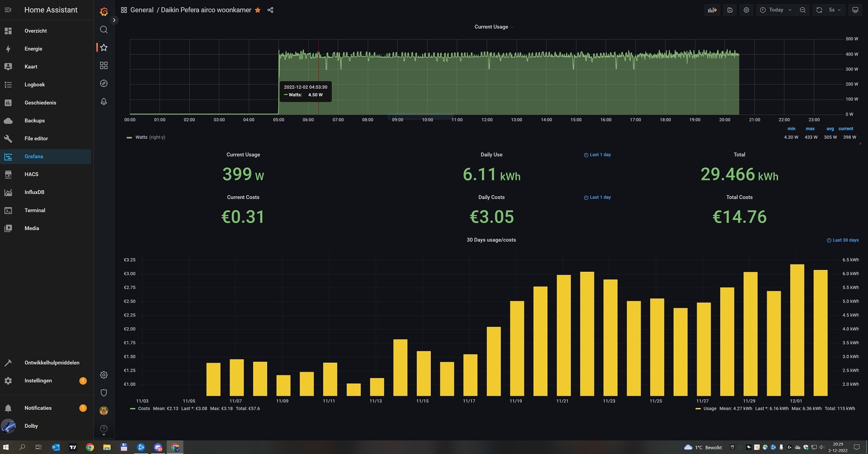This screenshot has height=454, width=868.
Task: Open Grafana search via magnifier icon
Action: coord(104,30)
